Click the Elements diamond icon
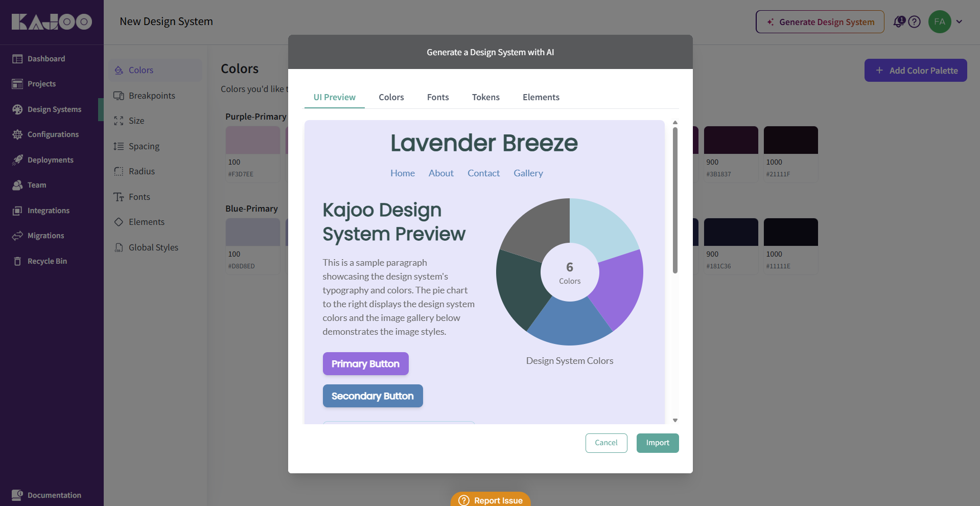Screen dimensions: 980x506 click(x=119, y=222)
